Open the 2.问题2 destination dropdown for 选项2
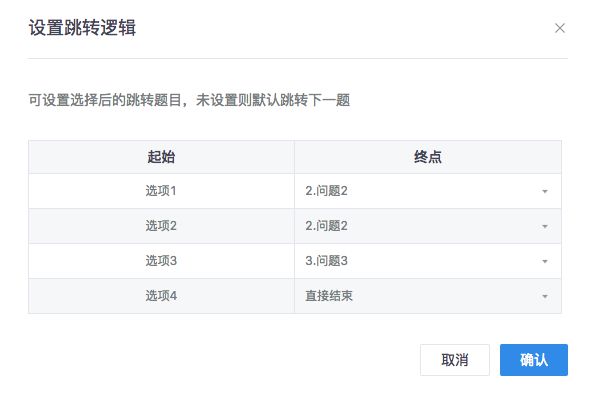The image size is (596, 400). [x=428, y=226]
